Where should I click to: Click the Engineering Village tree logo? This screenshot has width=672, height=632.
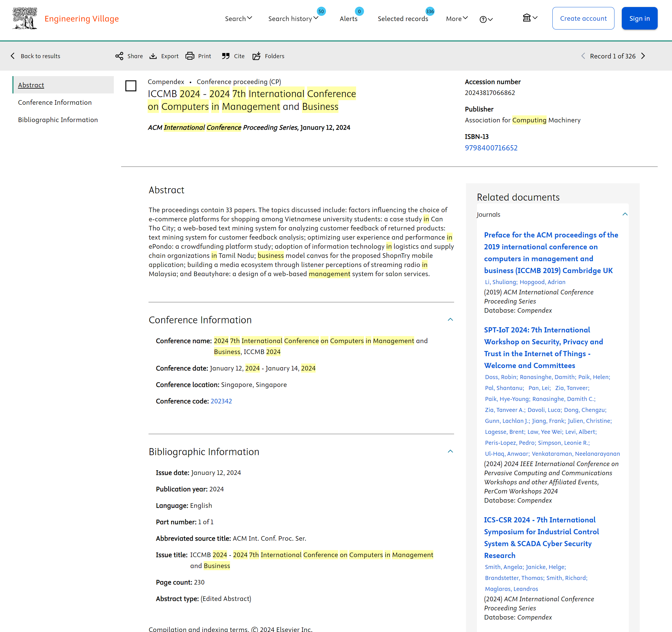[25, 19]
